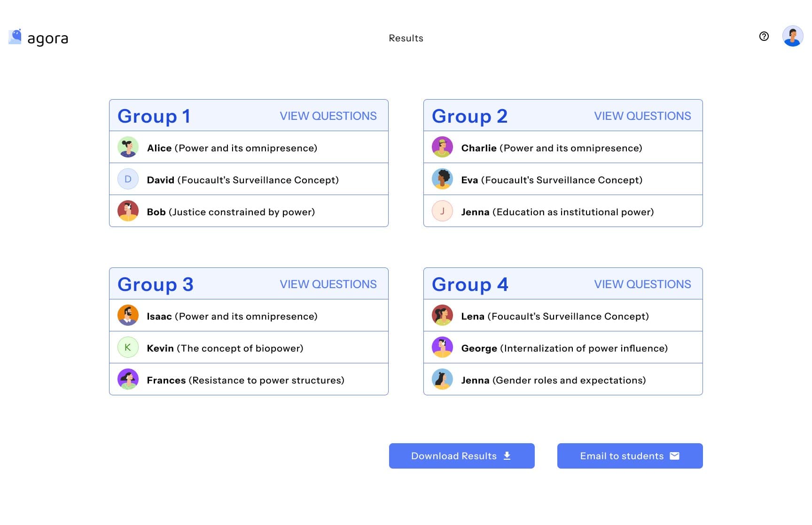Click the agora logo icon
The height and width of the screenshot is (525, 812).
point(15,37)
